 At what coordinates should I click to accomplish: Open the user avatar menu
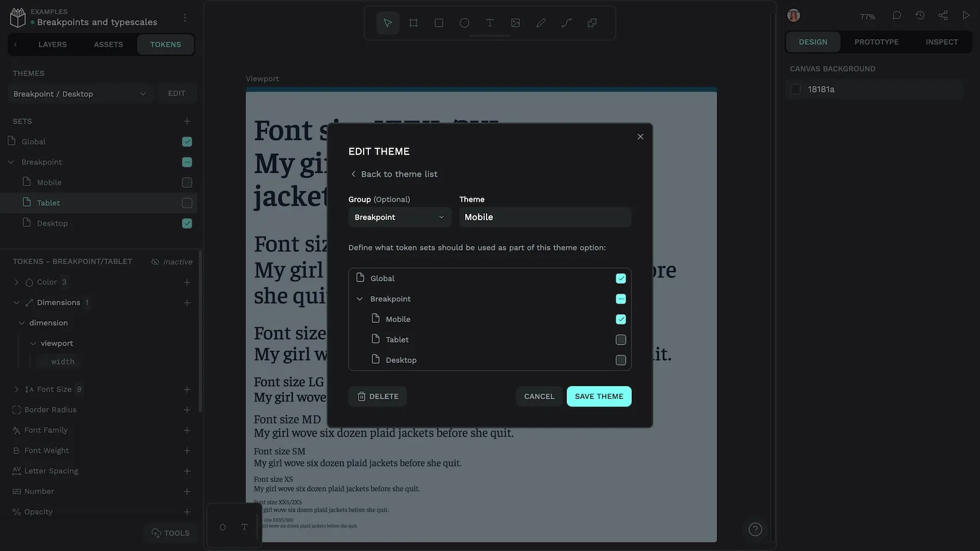[x=794, y=16]
